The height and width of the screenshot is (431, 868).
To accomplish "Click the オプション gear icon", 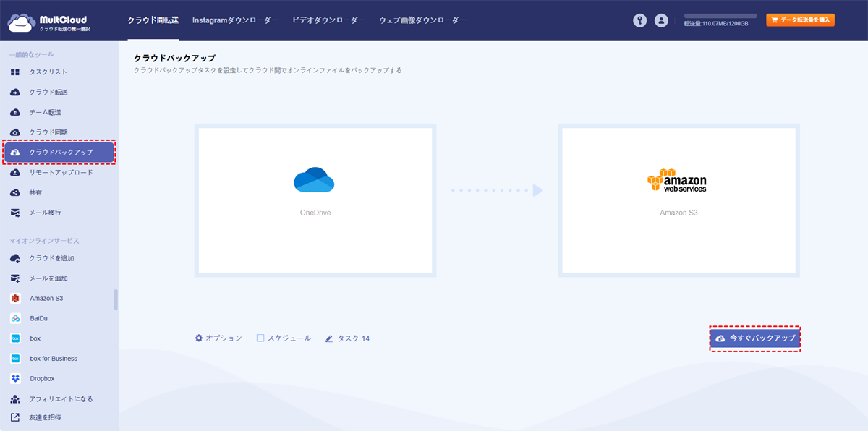I will [x=199, y=338].
